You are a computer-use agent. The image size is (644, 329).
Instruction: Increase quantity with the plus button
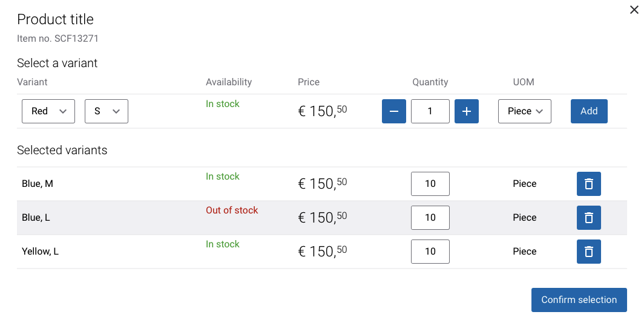(467, 111)
